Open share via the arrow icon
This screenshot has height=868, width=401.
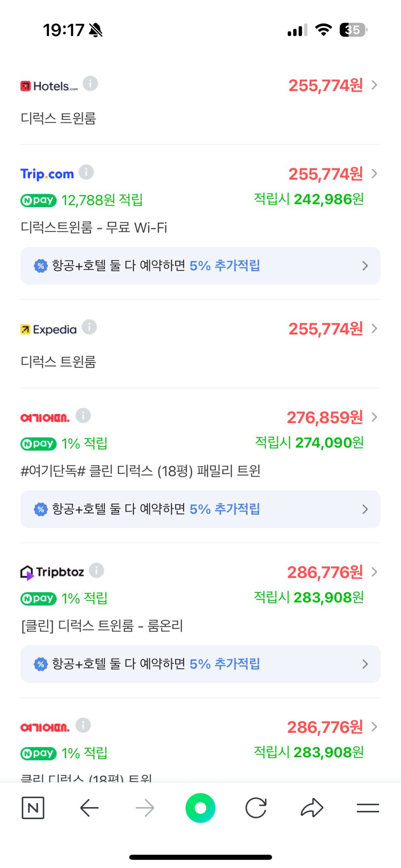(x=312, y=808)
